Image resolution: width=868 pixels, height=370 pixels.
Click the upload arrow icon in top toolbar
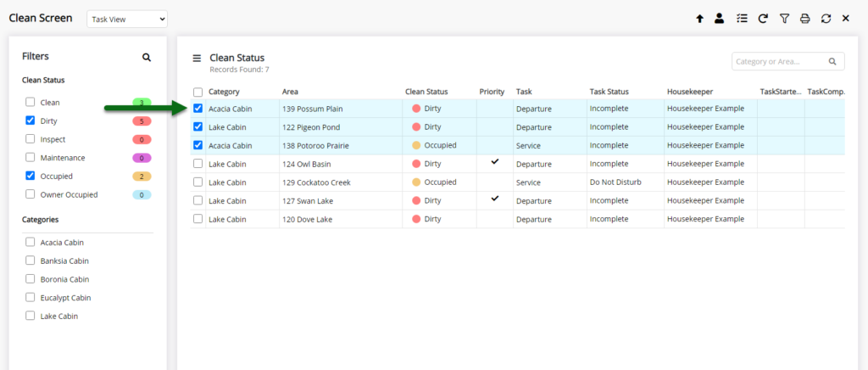[699, 19]
